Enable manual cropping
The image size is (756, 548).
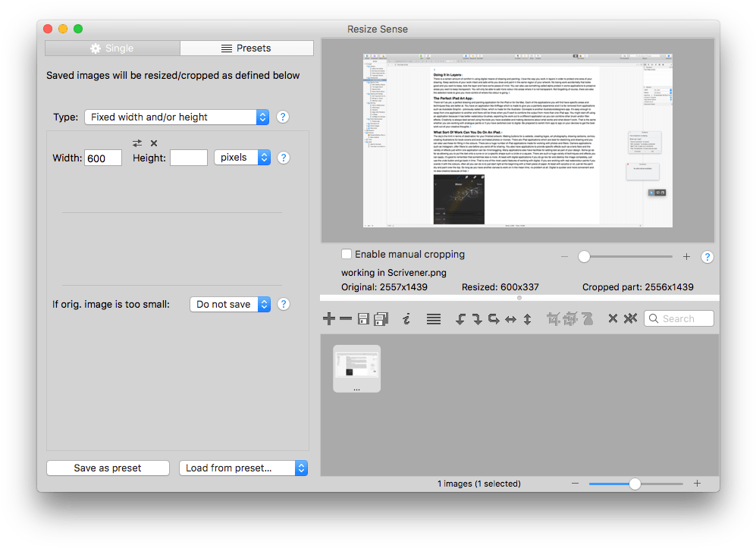click(347, 254)
